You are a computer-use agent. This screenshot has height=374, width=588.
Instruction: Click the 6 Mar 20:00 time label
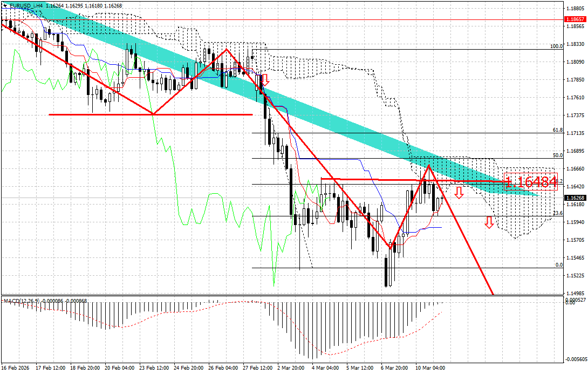(394, 368)
